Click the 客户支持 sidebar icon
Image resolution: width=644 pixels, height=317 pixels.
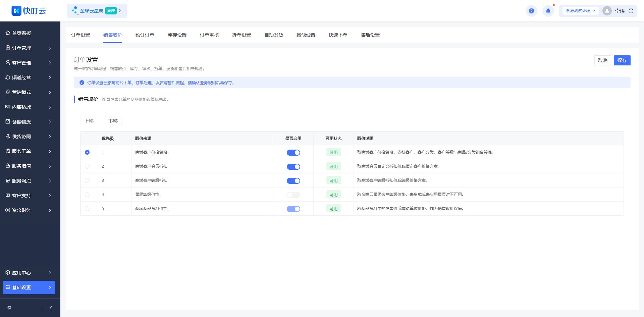coord(8,195)
